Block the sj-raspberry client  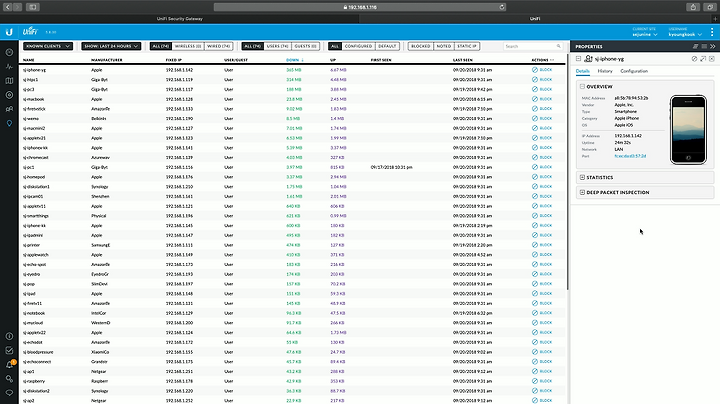[x=542, y=381]
